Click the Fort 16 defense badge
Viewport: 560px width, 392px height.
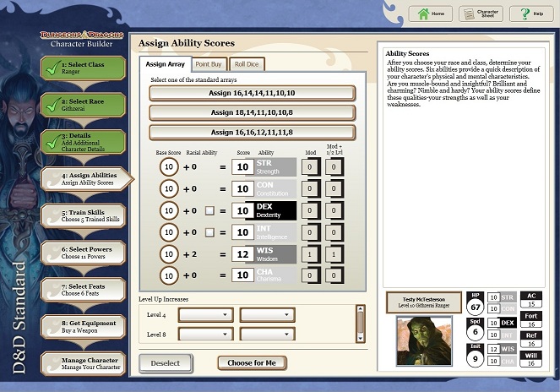(x=531, y=320)
